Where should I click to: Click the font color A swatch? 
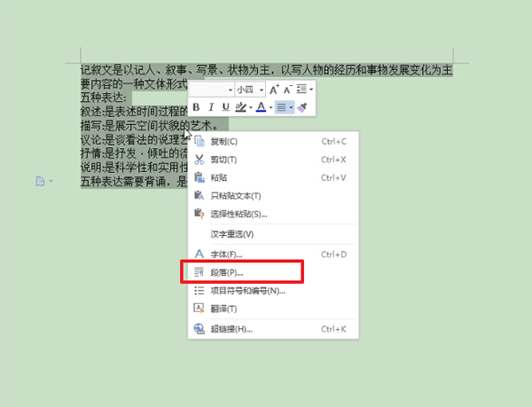tap(261, 107)
